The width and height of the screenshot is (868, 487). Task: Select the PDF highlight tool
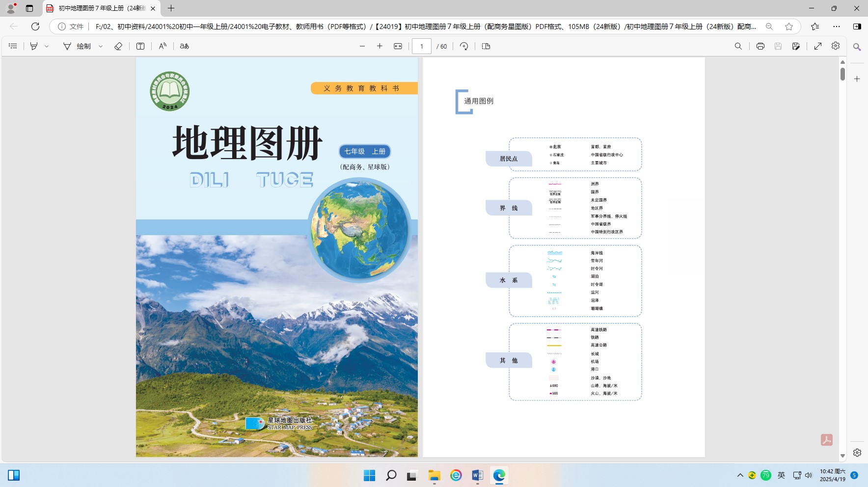point(34,46)
